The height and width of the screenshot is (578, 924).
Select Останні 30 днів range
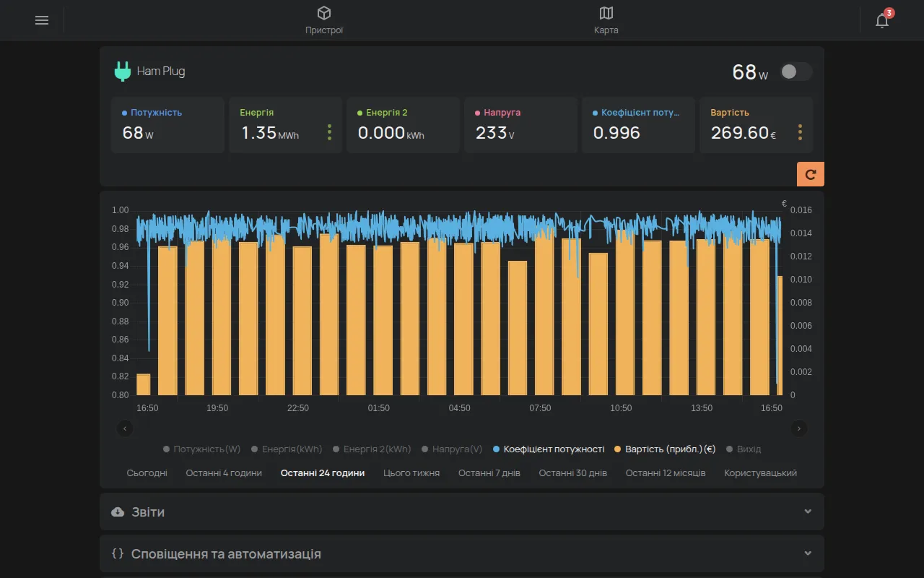click(x=573, y=473)
